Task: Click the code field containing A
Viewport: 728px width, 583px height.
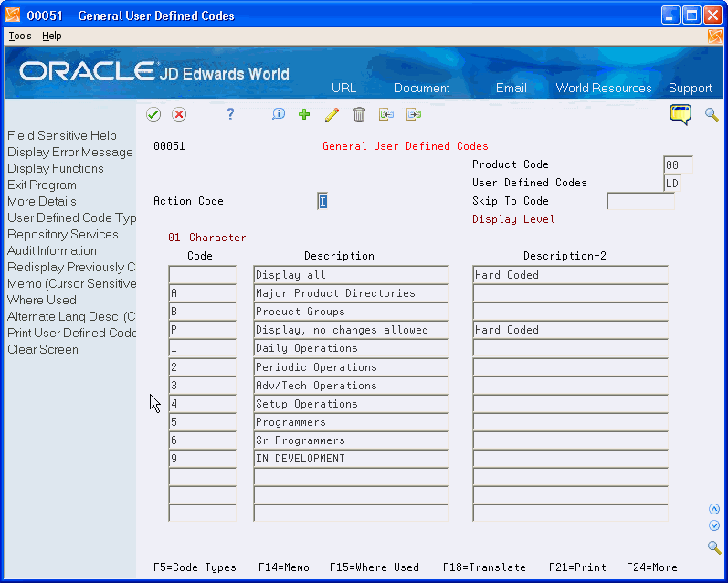Action: [203, 293]
